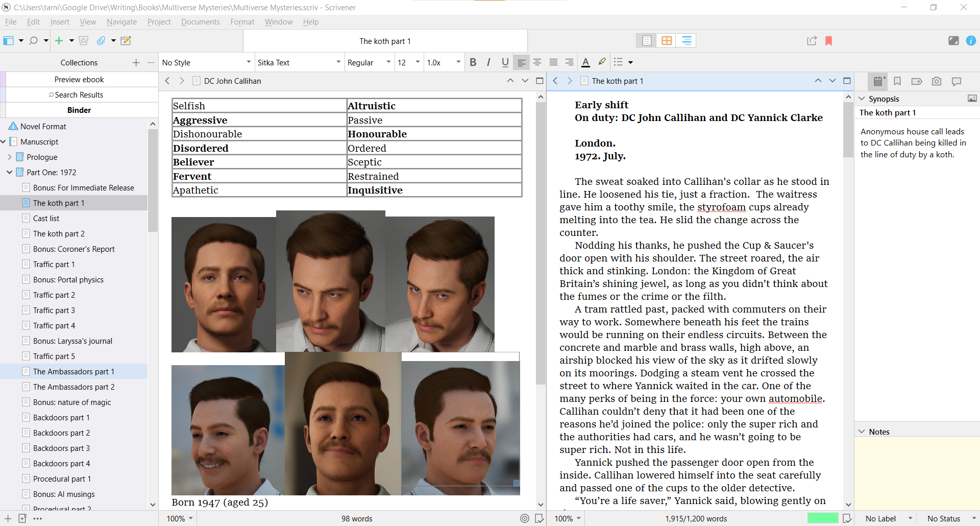Toggle bold formatting

[473, 62]
